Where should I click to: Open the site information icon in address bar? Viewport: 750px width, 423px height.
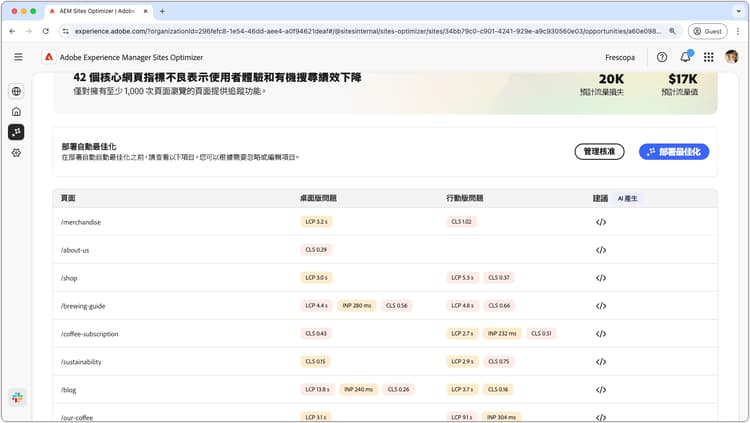(x=66, y=31)
